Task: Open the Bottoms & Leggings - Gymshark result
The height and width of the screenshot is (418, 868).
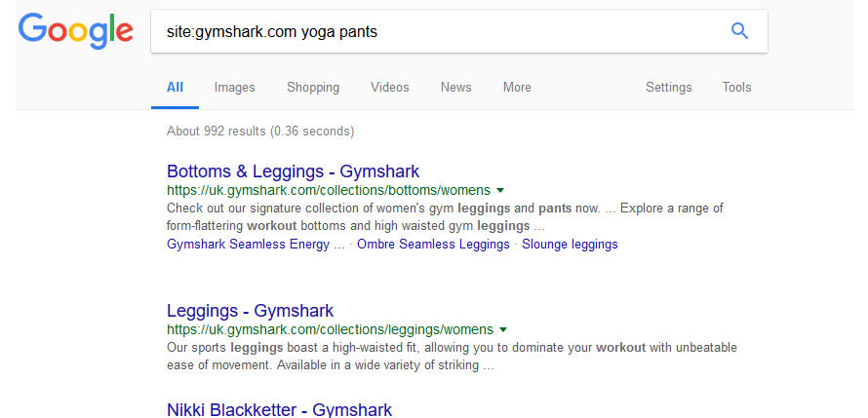Action: tap(293, 171)
